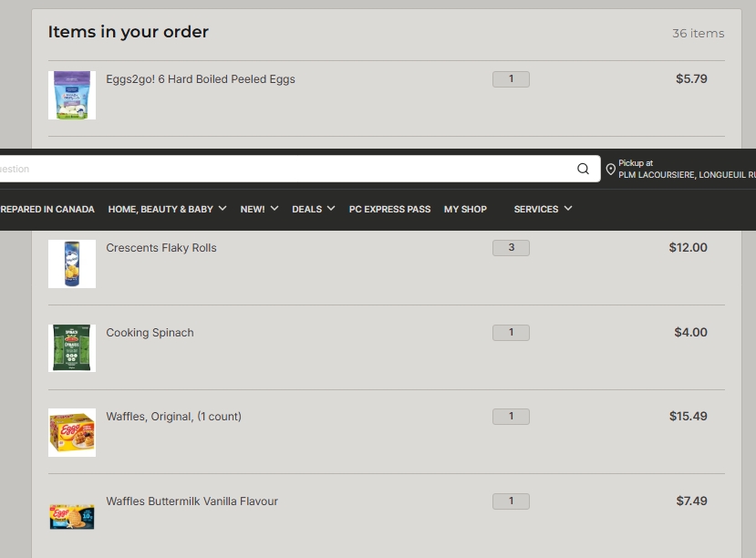
Task: Open Cooking Spinach product image
Action: point(72,348)
